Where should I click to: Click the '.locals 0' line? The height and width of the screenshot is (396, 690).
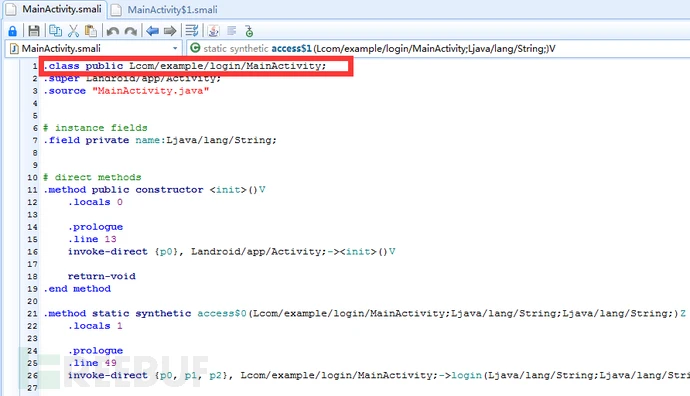tap(95, 202)
